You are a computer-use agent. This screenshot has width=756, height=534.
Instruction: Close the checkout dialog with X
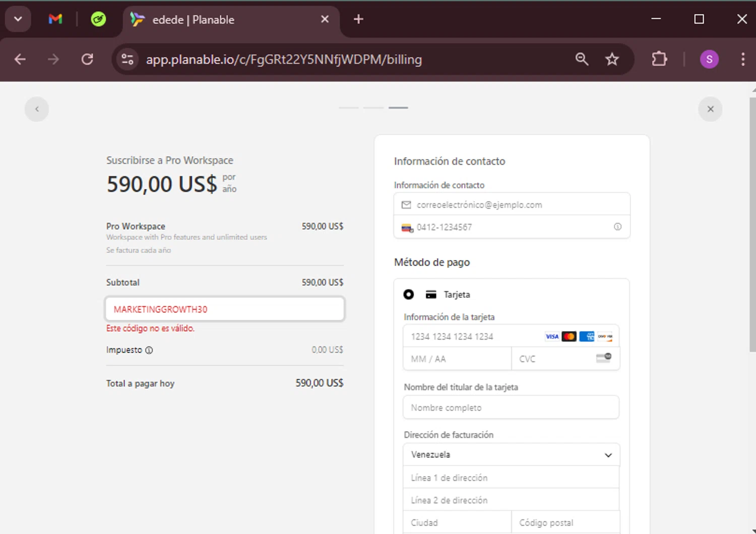(x=710, y=109)
